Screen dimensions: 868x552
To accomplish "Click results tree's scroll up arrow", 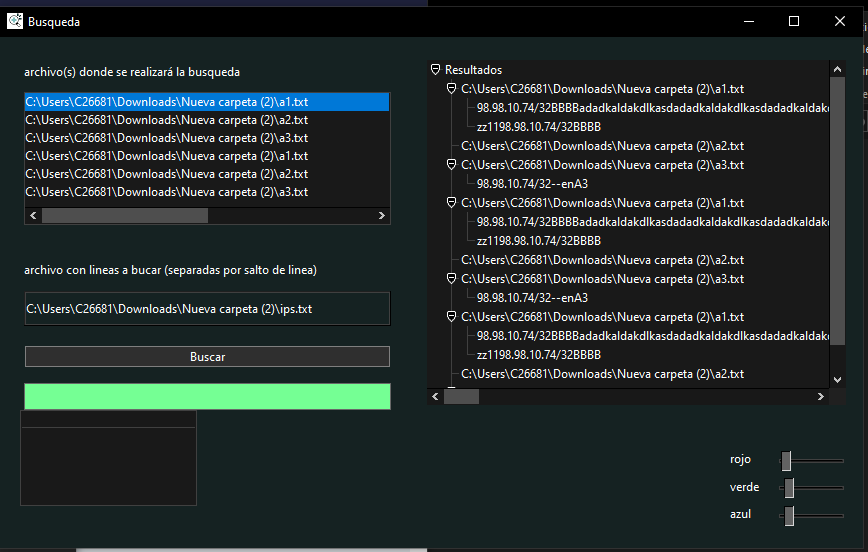I will pyautogui.click(x=837, y=69).
